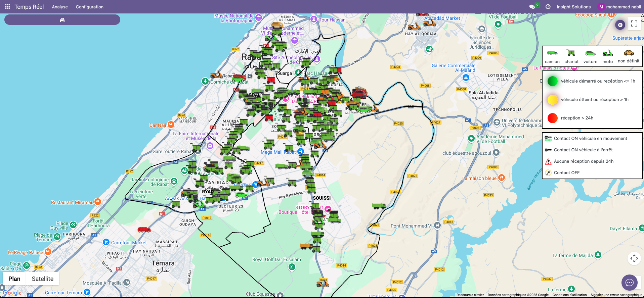Select the Plan map type

[14, 279]
